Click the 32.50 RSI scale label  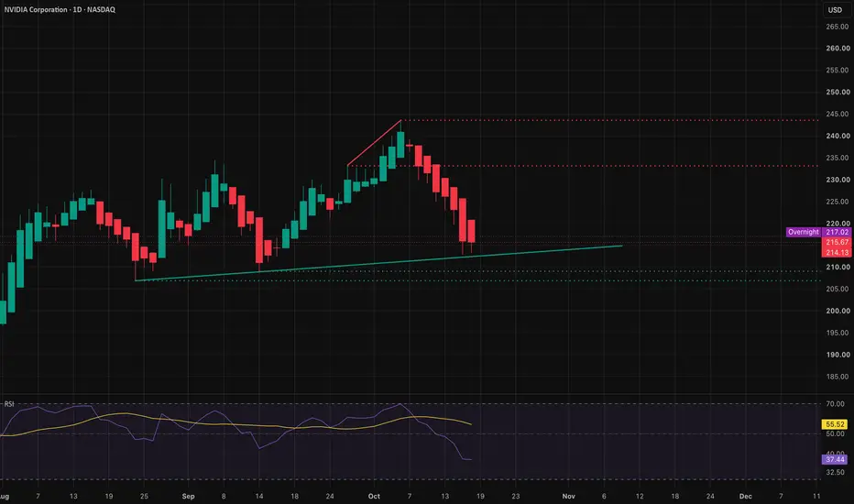(835, 472)
